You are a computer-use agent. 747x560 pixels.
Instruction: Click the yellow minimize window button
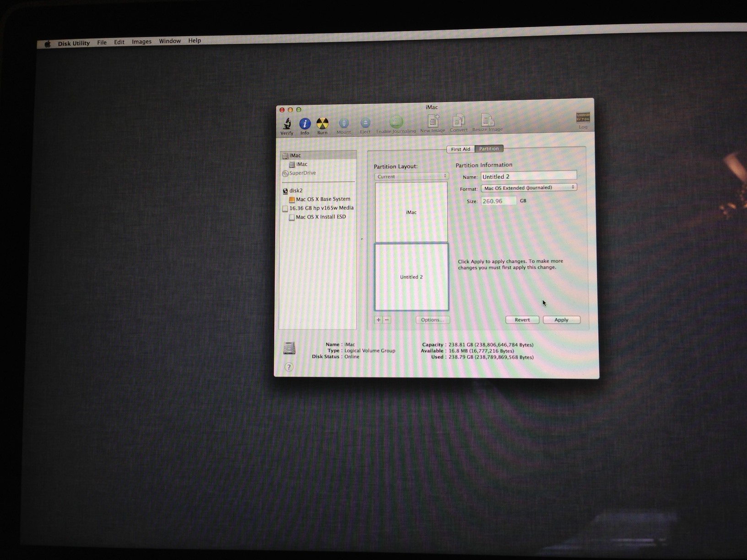point(290,110)
